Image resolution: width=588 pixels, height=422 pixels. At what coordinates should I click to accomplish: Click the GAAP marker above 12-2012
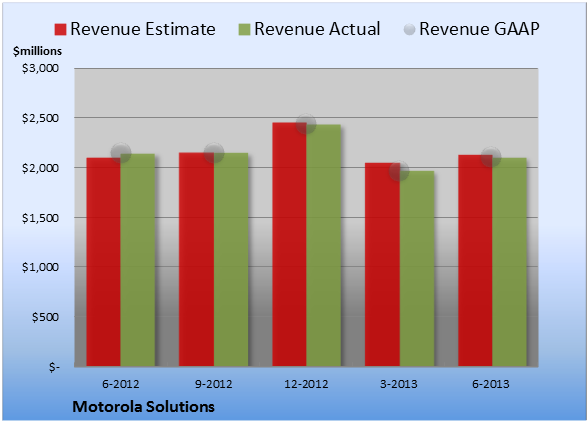click(306, 123)
